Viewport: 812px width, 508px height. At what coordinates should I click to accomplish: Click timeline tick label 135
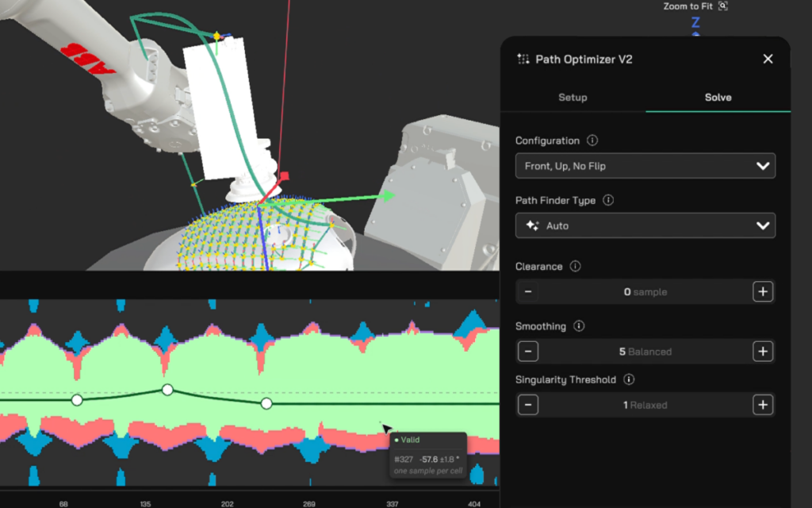tap(145, 504)
